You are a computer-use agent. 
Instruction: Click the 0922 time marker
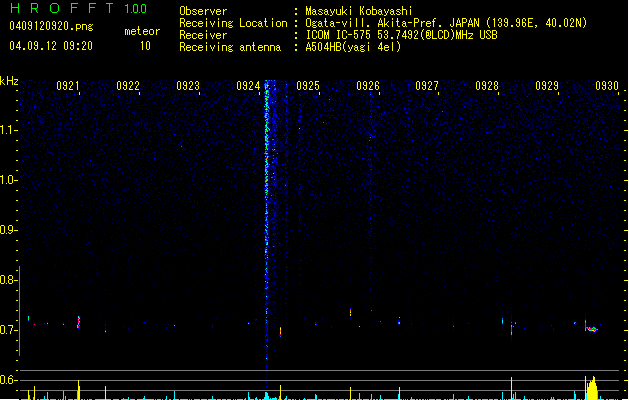click(x=128, y=86)
